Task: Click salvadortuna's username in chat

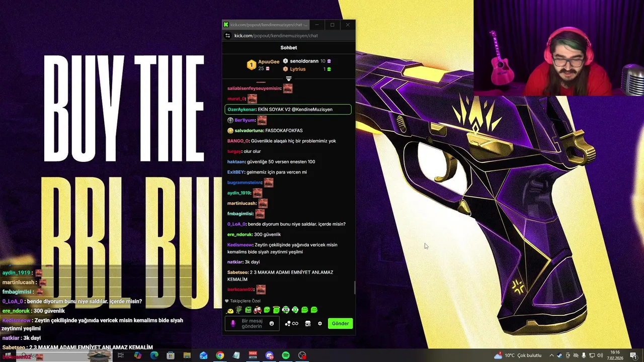Action: pyautogui.click(x=249, y=130)
